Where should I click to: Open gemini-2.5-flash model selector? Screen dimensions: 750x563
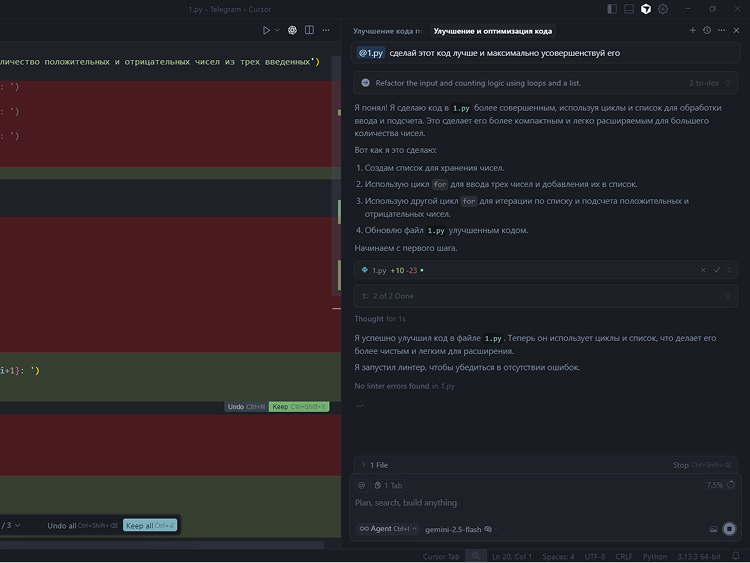click(x=453, y=530)
